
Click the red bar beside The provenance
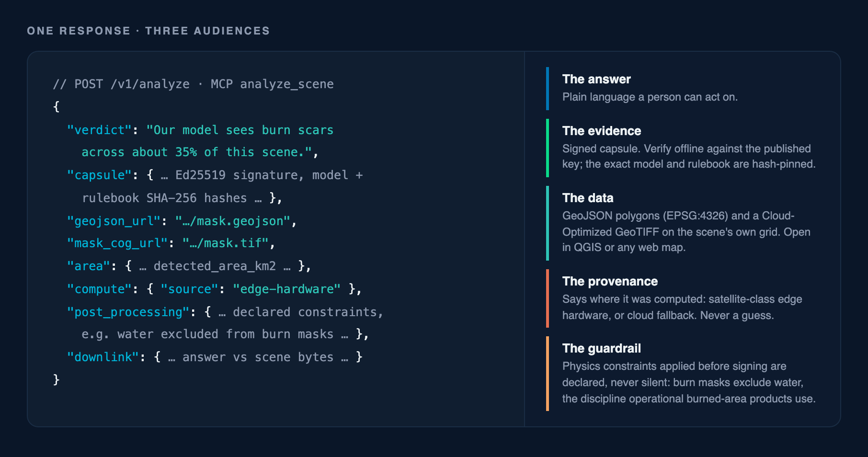(548, 298)
